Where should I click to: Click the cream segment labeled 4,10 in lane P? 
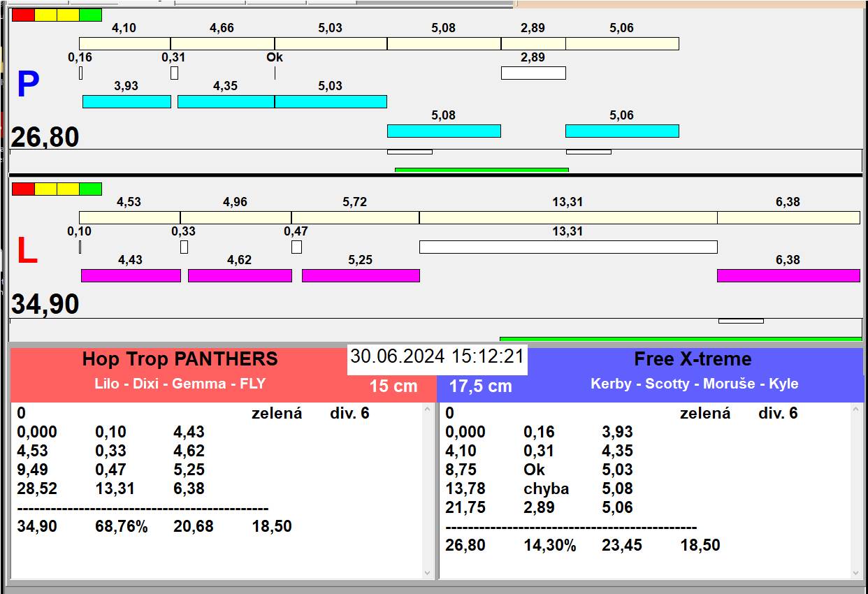point(124,43)
